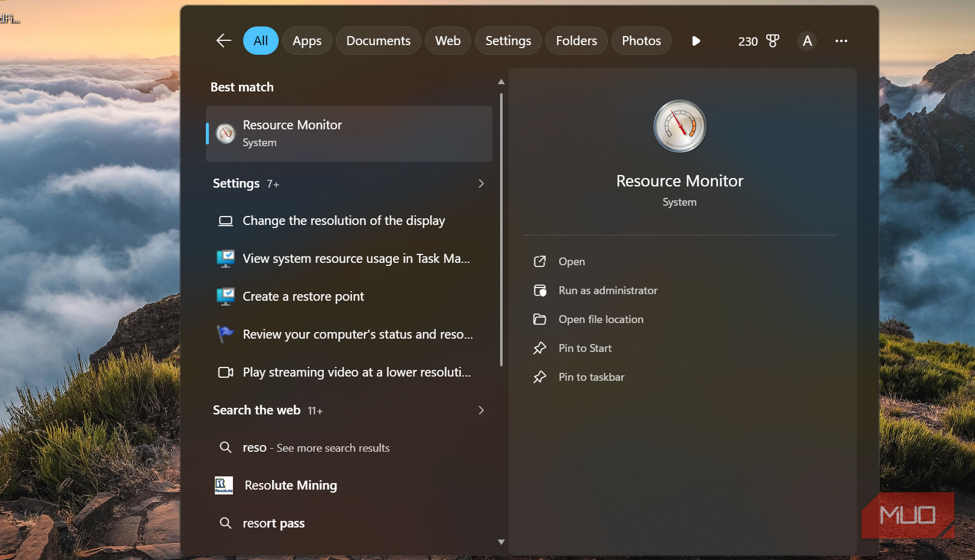The image size is (975, 560).
Task: Click the folder icon for Open file location
Action: [x=540, y=319]
